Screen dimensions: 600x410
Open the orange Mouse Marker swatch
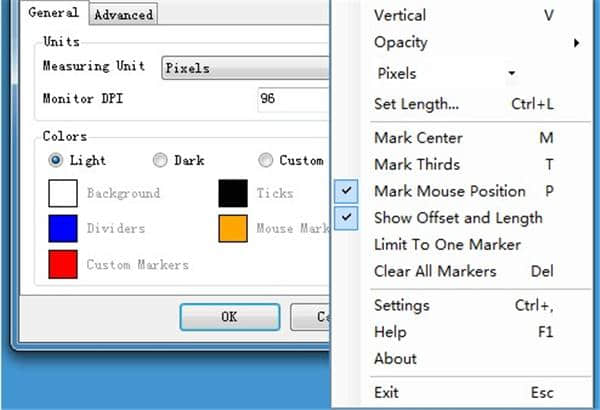(x=233, y=229)
